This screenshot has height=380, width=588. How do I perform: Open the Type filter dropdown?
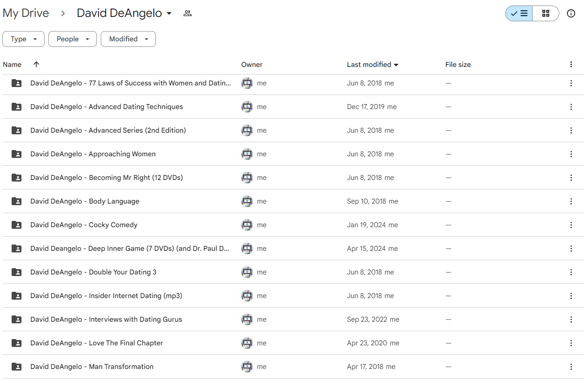pyautogui.click(x=23, y=39)
